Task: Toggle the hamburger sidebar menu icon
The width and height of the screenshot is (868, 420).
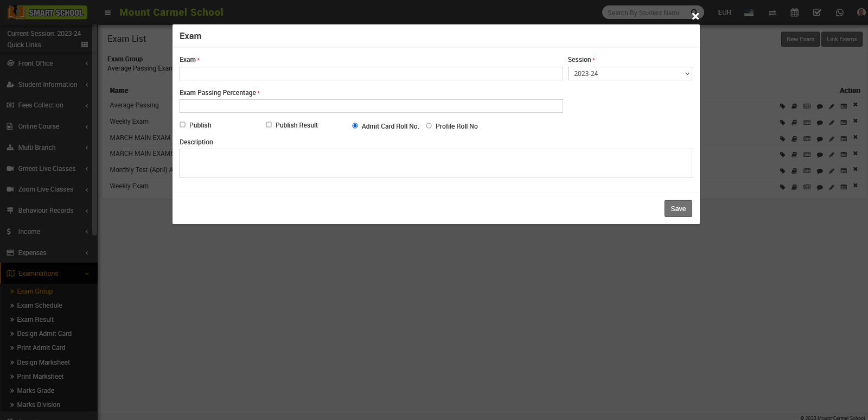Action: pos(107,12)
